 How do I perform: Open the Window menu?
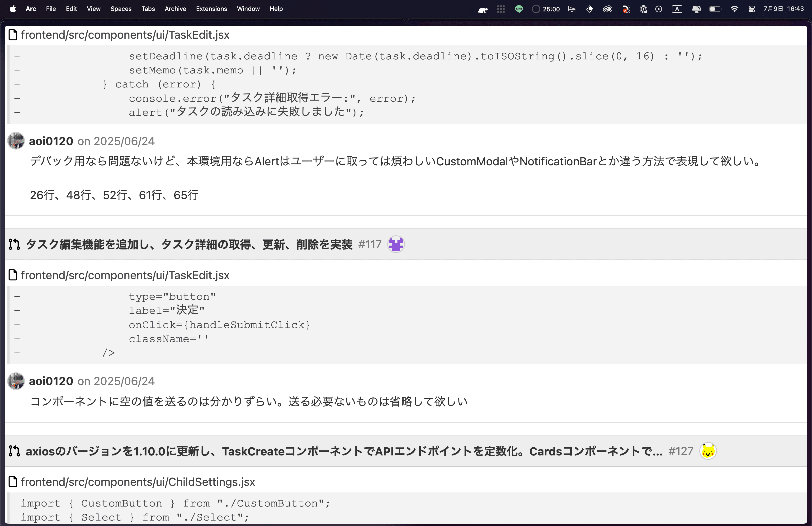pos(248,9)
